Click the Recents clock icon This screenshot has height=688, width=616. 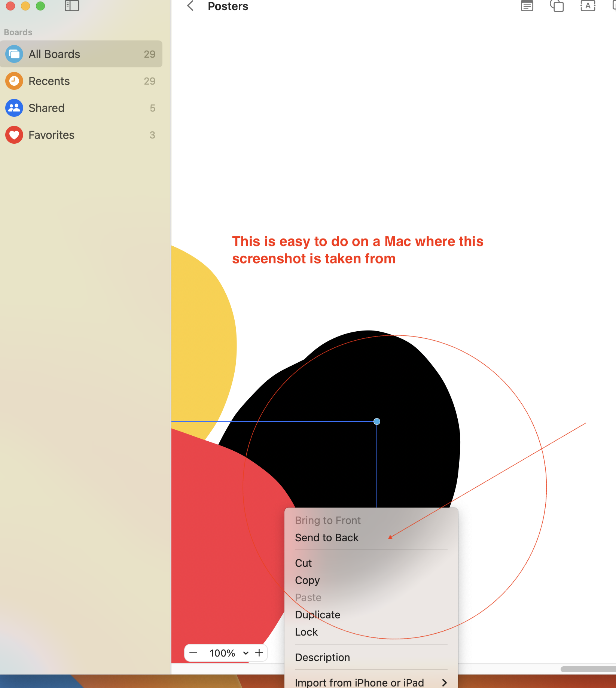[14, 80]
